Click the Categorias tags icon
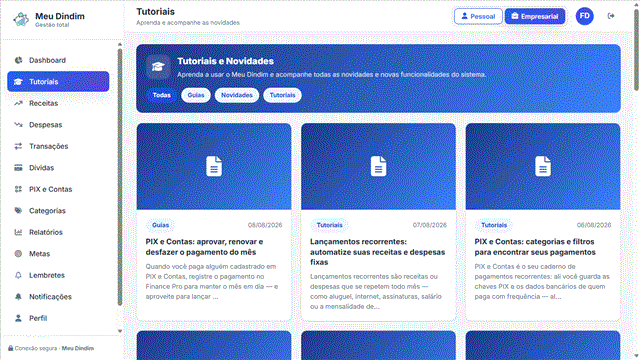Screen dimensions: 640x360 point(18,211)
